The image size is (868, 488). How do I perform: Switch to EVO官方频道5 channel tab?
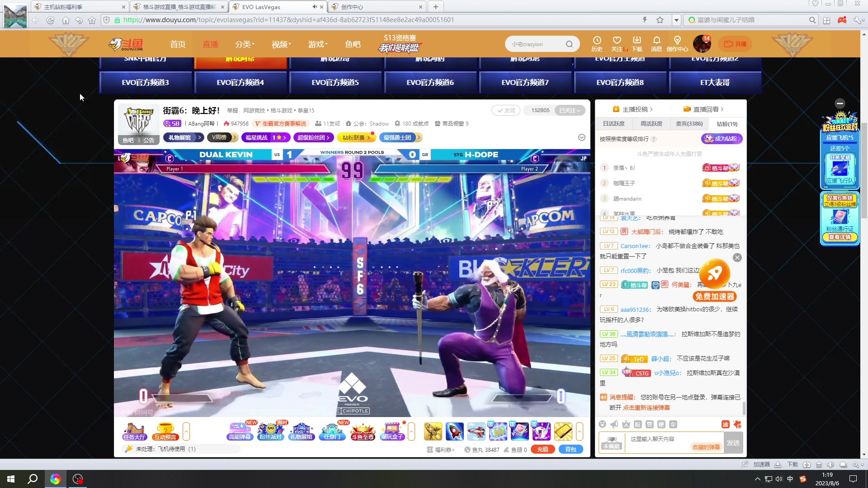335,83
